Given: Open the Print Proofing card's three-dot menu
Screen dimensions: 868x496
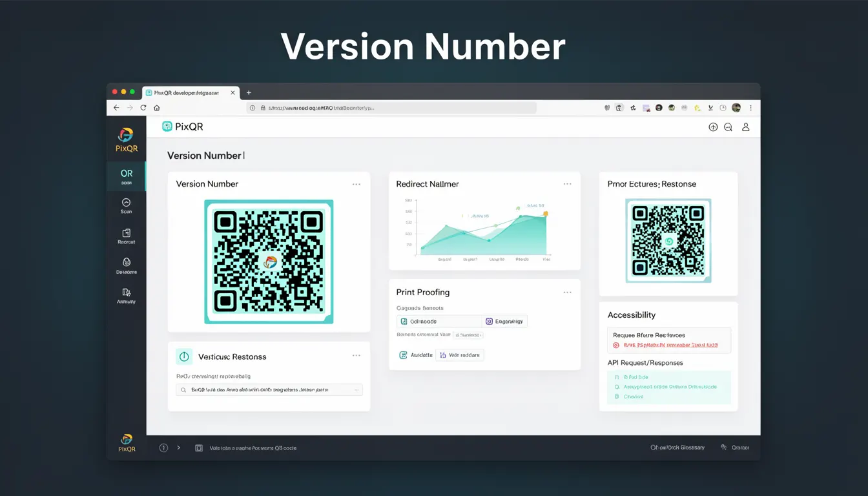Looking at the screenshot, I should click(567, 293).
